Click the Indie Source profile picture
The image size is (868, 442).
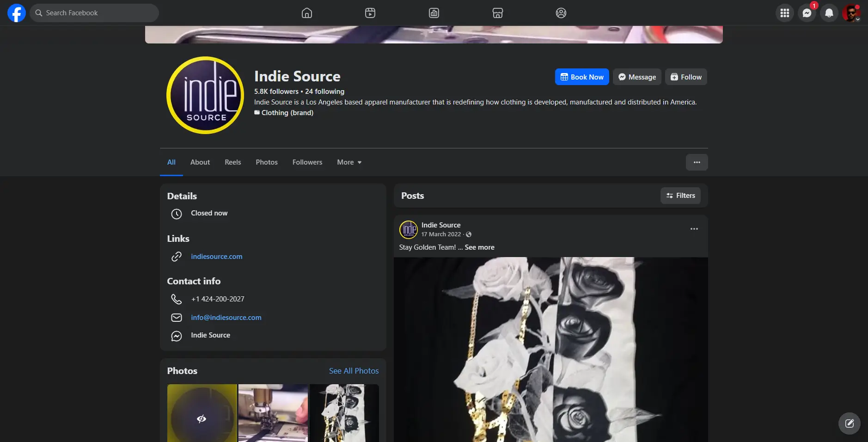point(205,95)
